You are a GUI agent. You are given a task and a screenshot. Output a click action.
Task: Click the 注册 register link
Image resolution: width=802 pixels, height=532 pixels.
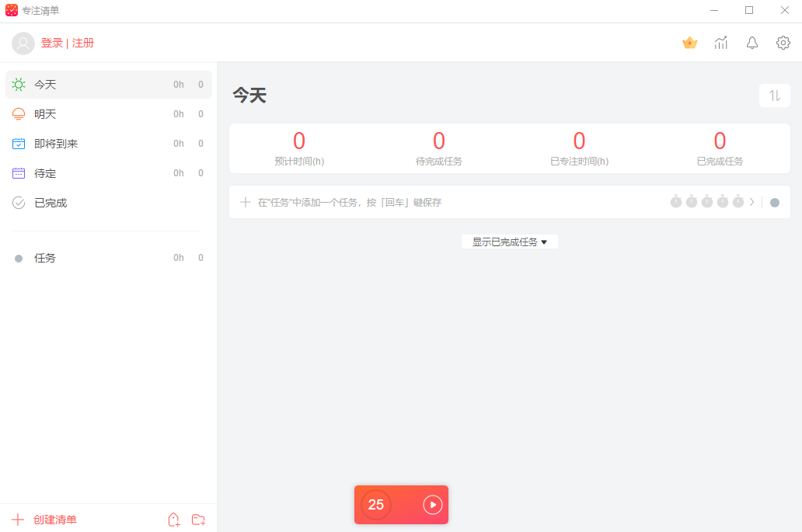point(83,43)
